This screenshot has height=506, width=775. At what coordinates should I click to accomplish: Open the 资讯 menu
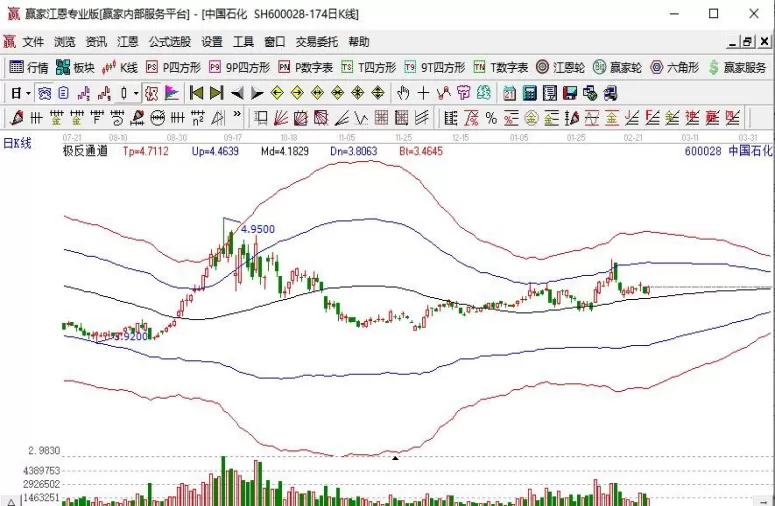click(x=96, y=42)
